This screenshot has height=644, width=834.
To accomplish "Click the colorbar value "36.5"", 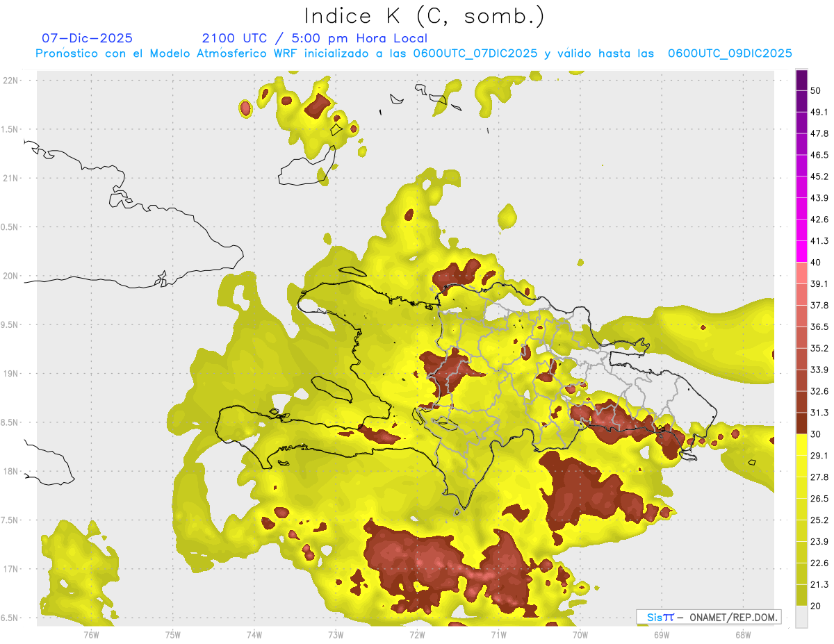I will tap(819, 327).
